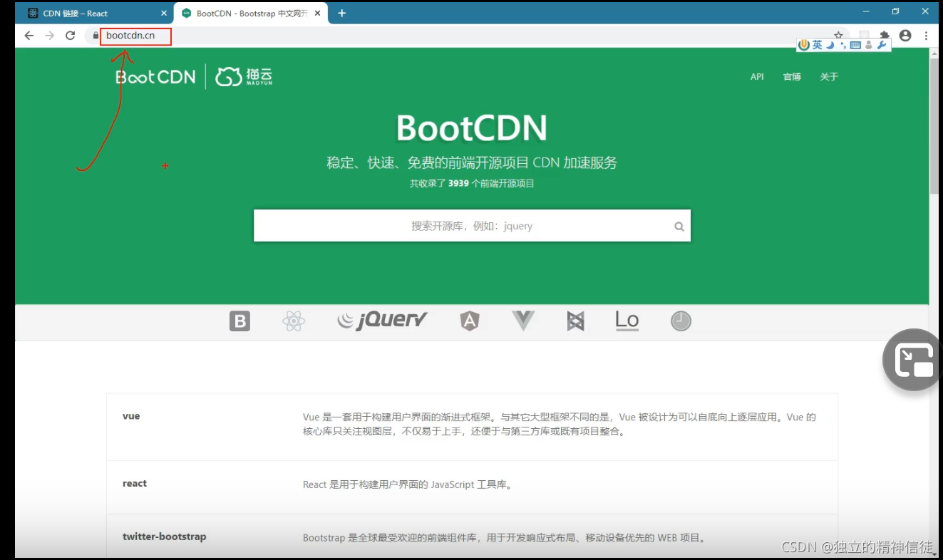Viewport: 943px width, 560px height.
Task: Click the 共收录了 3939 个前端开源项目 text
Action: tap(472, 183)
